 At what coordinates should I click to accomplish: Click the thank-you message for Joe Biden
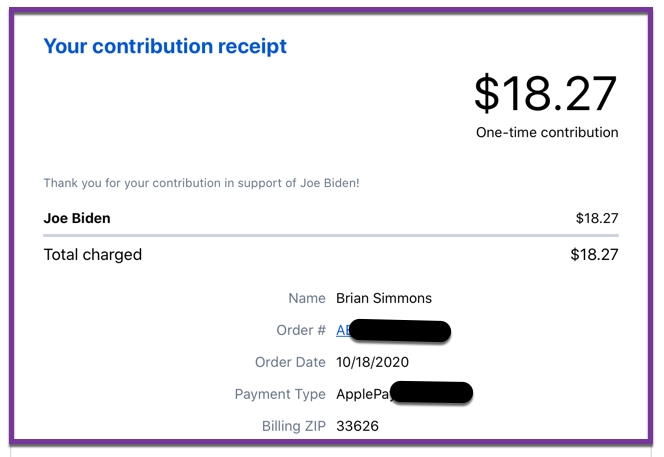click(202, 183)
